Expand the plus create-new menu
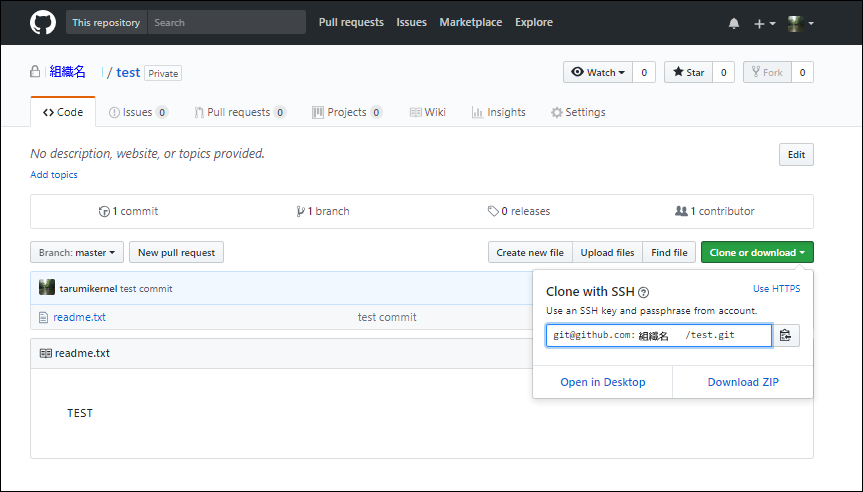 coord(765,23)
